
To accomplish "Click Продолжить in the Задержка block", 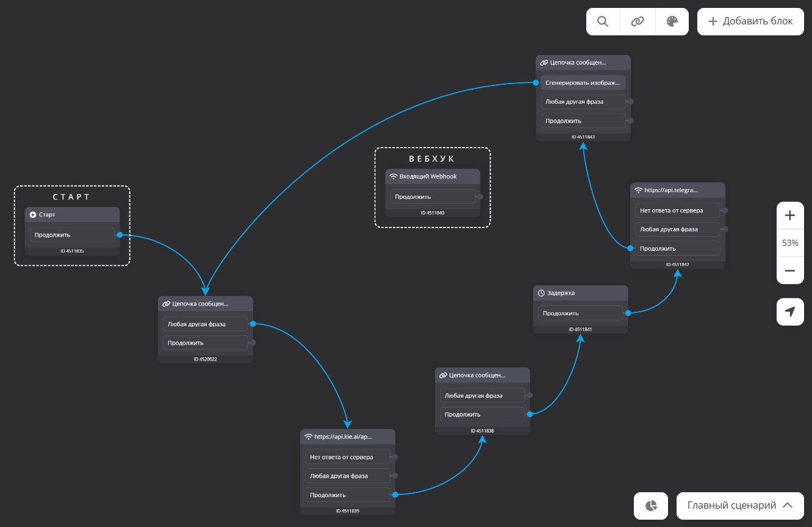I will coord(580,313).
